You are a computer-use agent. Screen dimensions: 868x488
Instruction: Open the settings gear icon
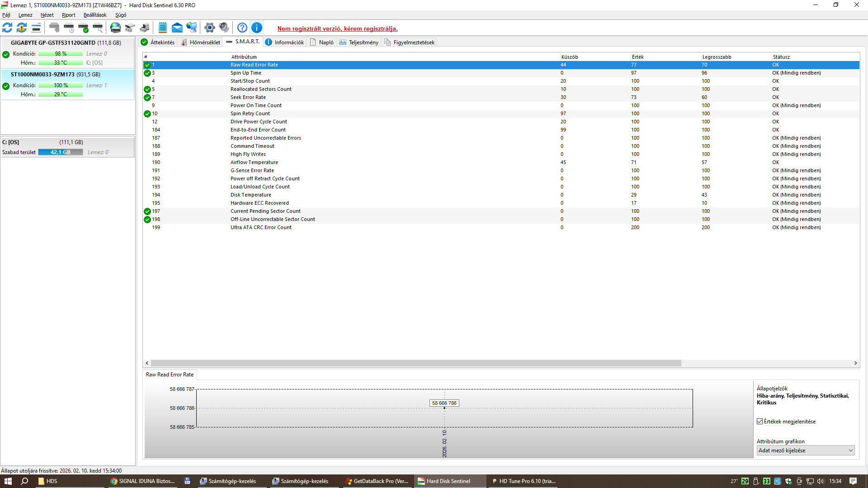(209, 28)
